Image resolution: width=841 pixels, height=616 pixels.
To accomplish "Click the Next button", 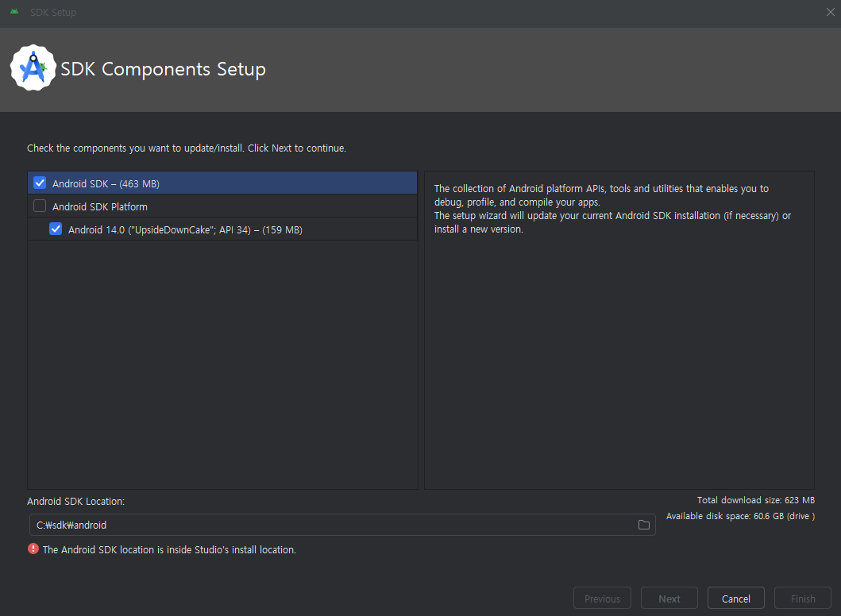I will 669,599.
